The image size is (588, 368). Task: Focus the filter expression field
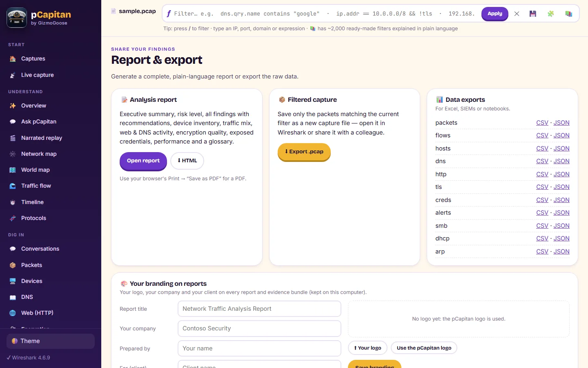[325, 13]
